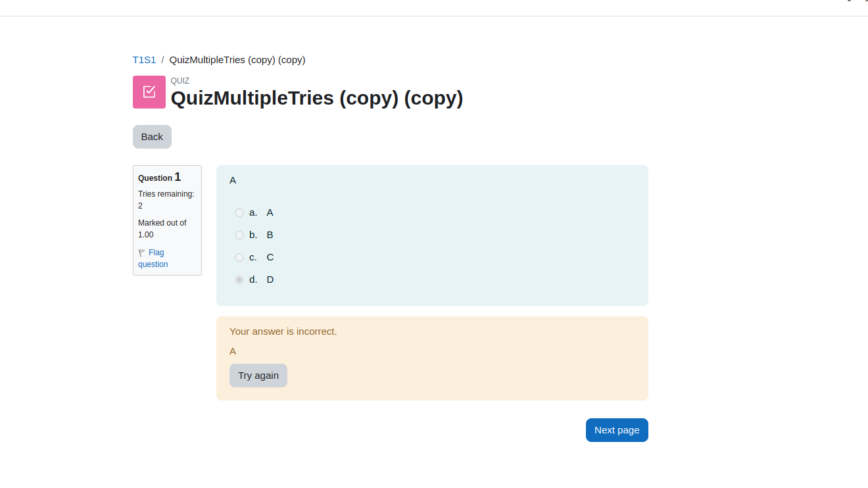Select the radio button for answer d
The width and height of the screenshot is (868, 488).
click(x=239, y=280)
